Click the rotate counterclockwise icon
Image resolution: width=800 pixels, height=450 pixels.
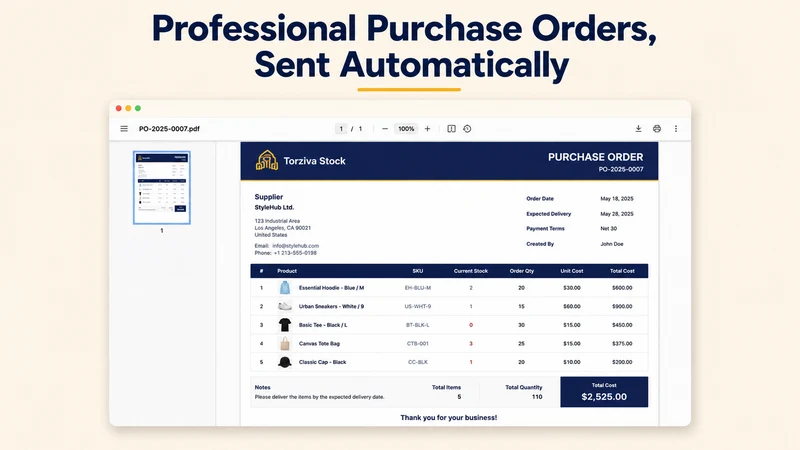467,129
